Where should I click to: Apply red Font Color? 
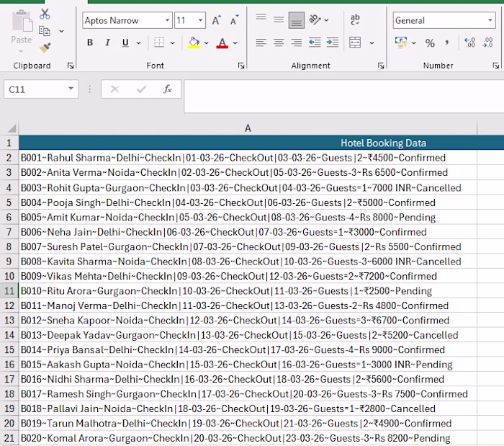coord(222,43)
